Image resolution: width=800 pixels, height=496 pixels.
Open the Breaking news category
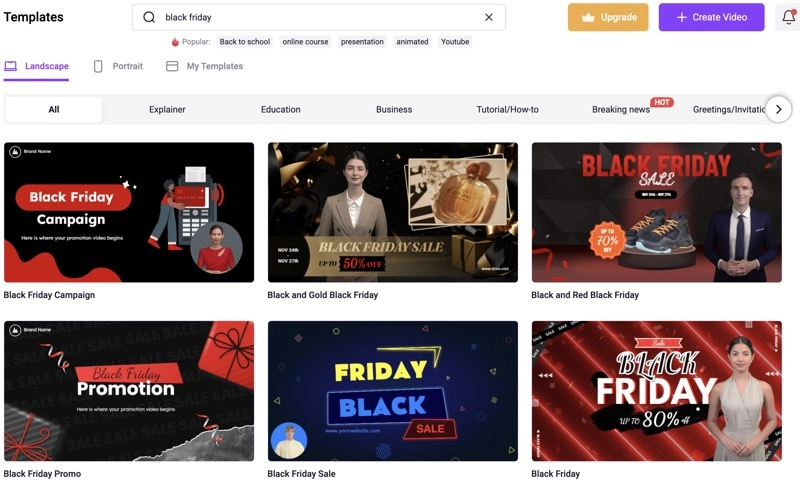(x=621, y=109)
